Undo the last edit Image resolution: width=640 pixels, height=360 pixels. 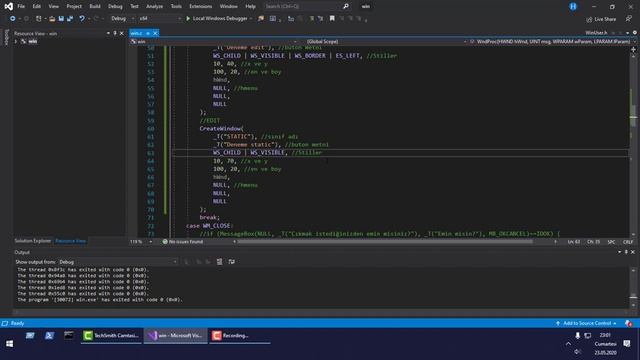[82, 19]
